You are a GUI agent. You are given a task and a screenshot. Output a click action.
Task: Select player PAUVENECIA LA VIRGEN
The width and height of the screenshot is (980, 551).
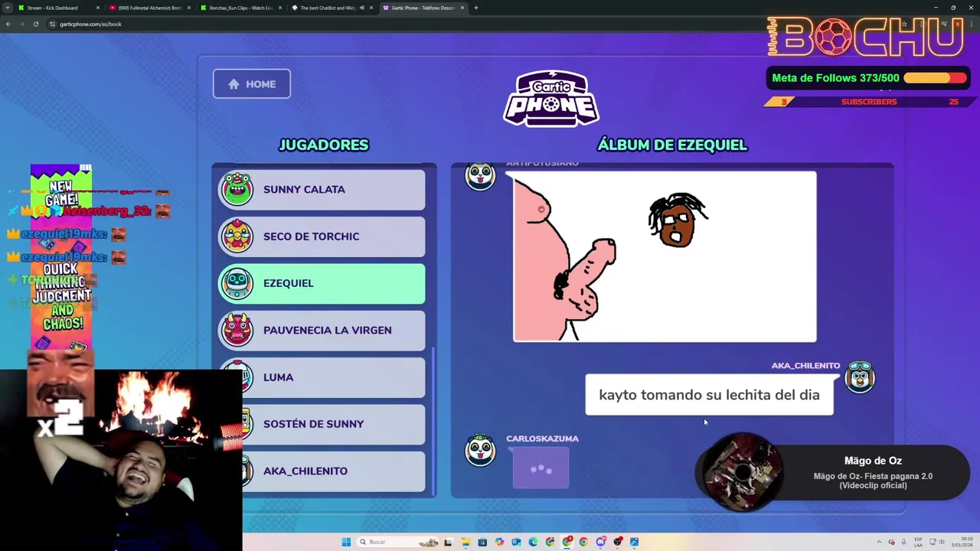point(322,330)
